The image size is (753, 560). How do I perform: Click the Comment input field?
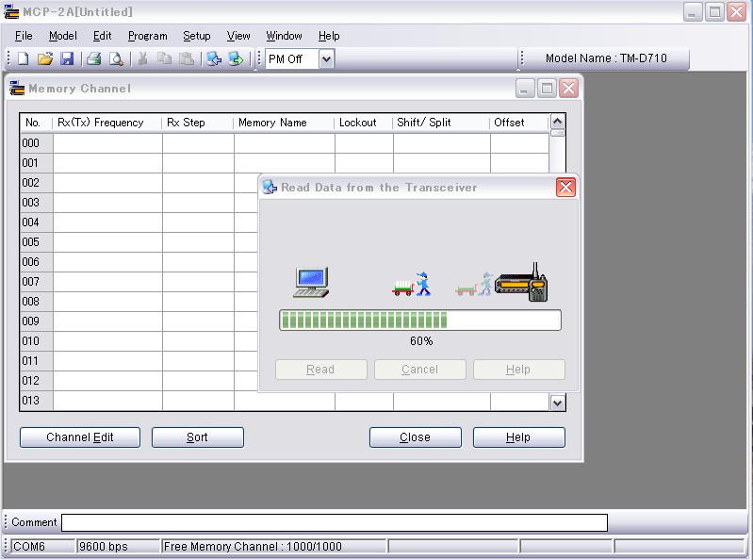pyautogui.click(x=335, y=522)
